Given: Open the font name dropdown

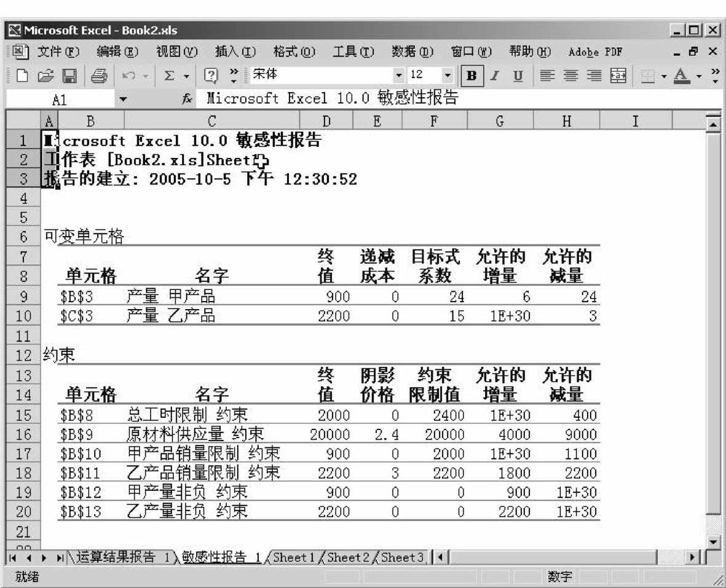Looking at the screenshot, I should tap(398, 75).
